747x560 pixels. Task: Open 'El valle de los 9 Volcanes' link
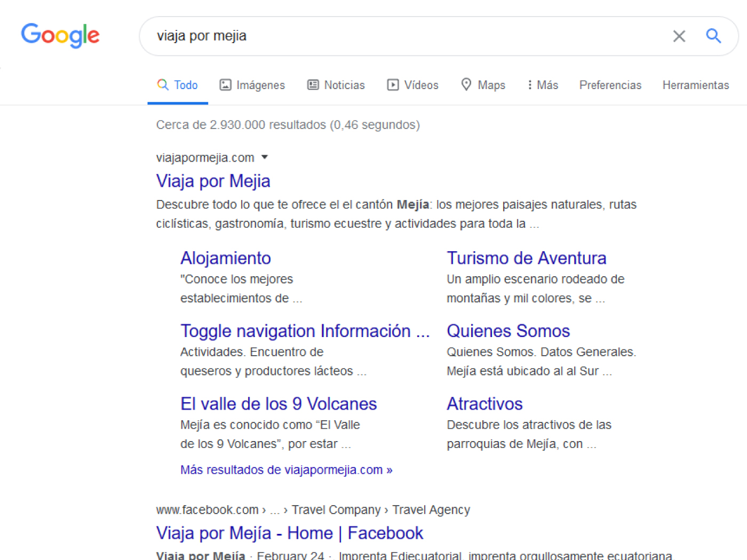[279, 404]
